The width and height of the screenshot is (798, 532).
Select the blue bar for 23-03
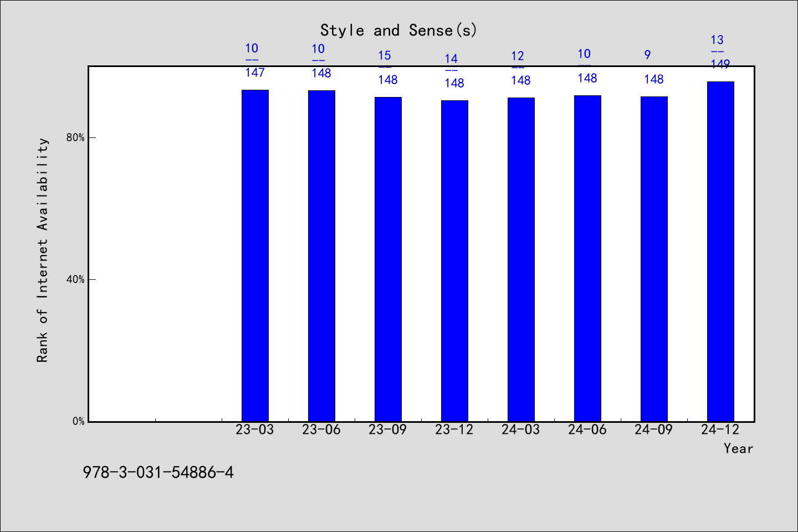point(255,255)
